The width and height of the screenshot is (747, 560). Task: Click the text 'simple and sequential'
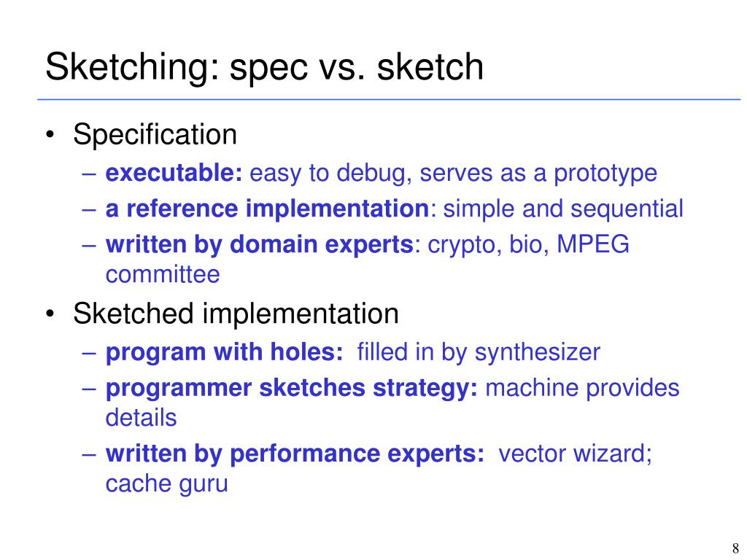[x=563, y=209]
